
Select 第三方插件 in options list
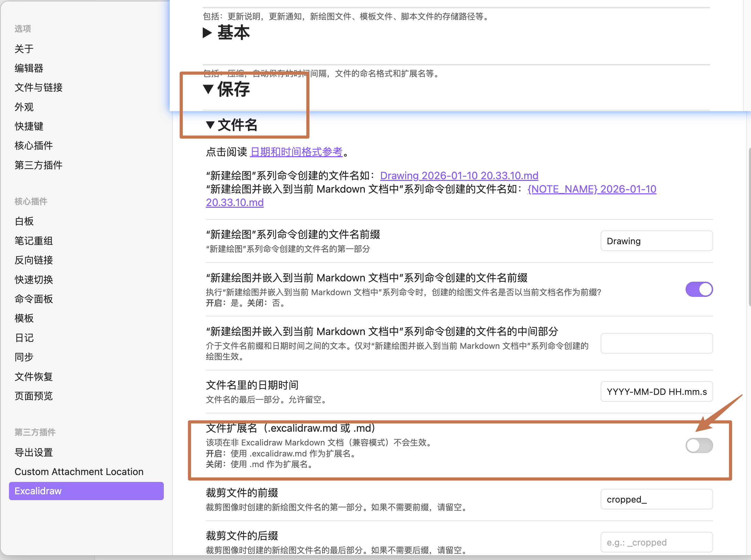click(39, 165)
